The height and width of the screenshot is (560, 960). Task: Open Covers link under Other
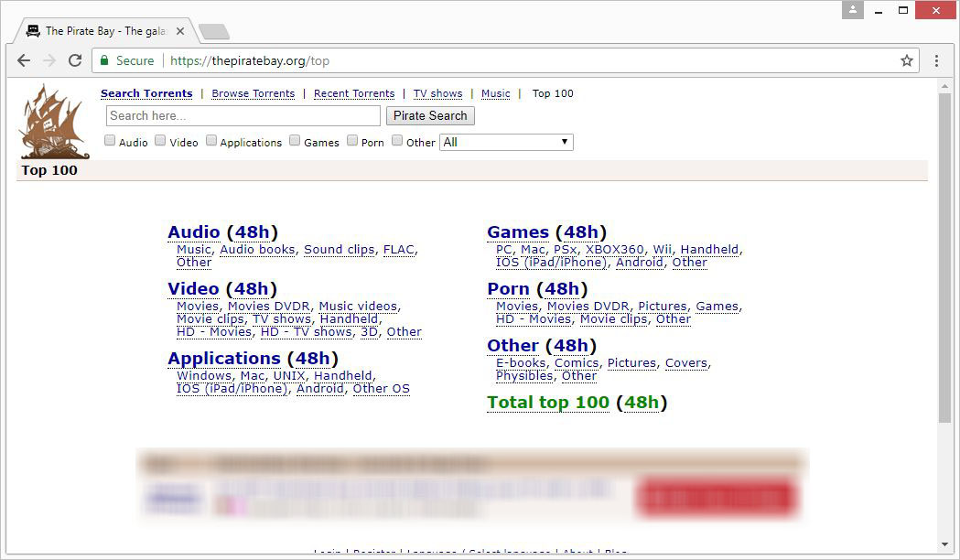686,363
